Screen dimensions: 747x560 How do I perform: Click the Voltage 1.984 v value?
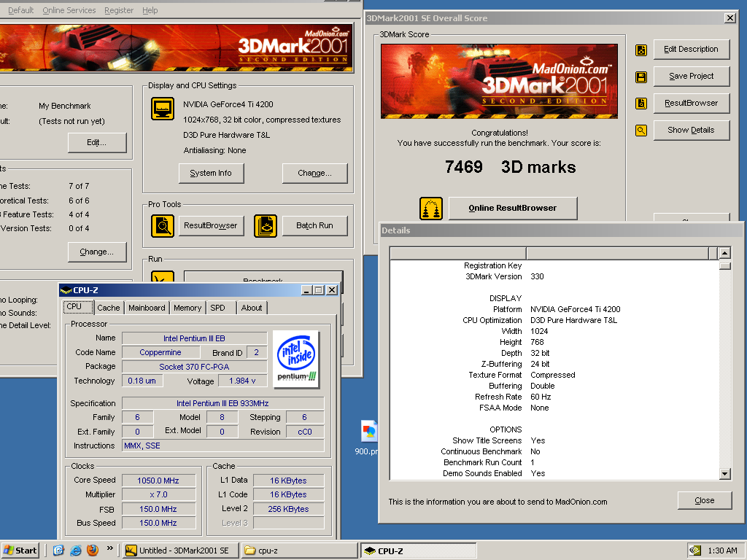click(242, 381)
